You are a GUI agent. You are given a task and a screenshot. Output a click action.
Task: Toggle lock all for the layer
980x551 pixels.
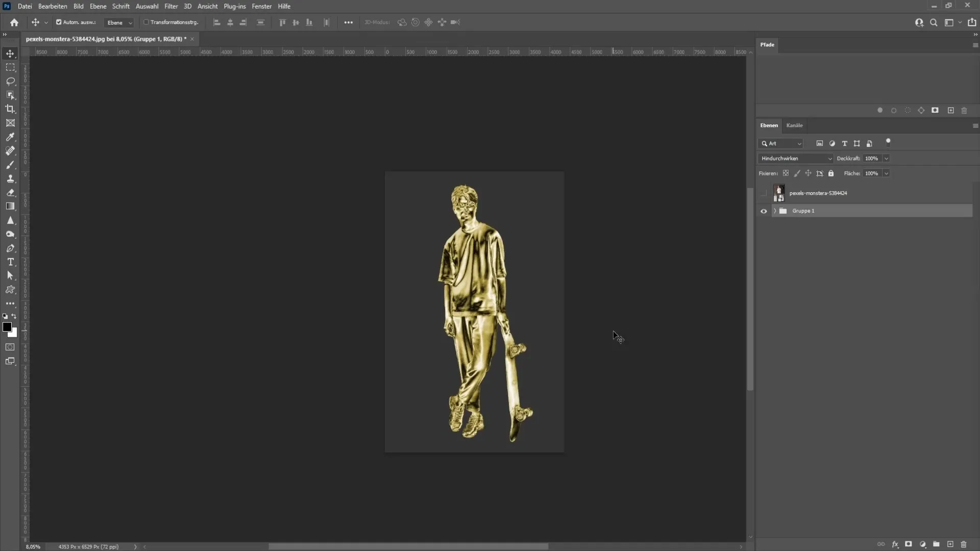click(x=831, y=173)
